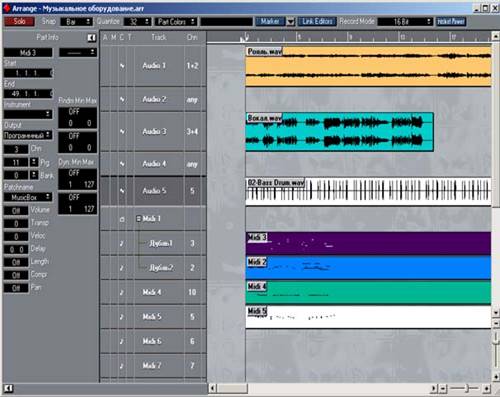
Task: Click Midi 1 folder track icon
Action: (122, 219)
